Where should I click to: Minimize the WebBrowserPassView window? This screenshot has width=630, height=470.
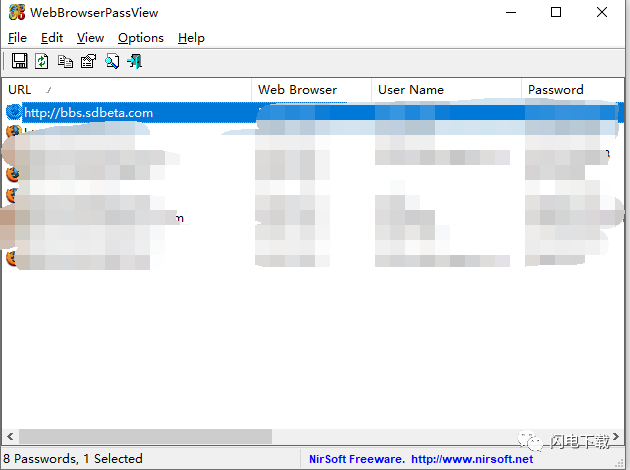[x=511, y=12]
